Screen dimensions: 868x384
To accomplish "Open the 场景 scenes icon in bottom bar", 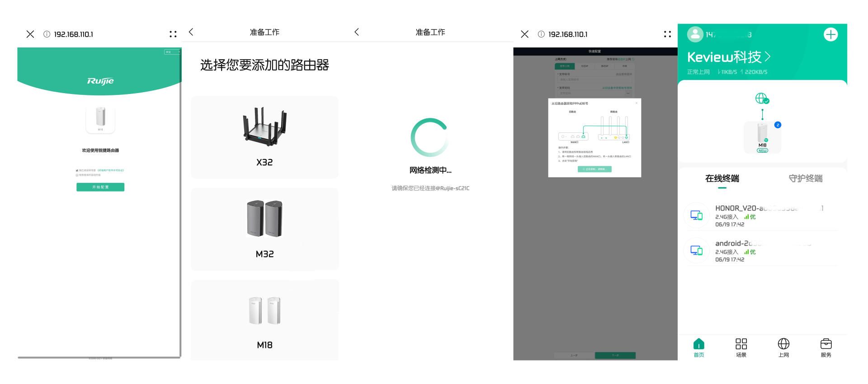I will [741, 347].
